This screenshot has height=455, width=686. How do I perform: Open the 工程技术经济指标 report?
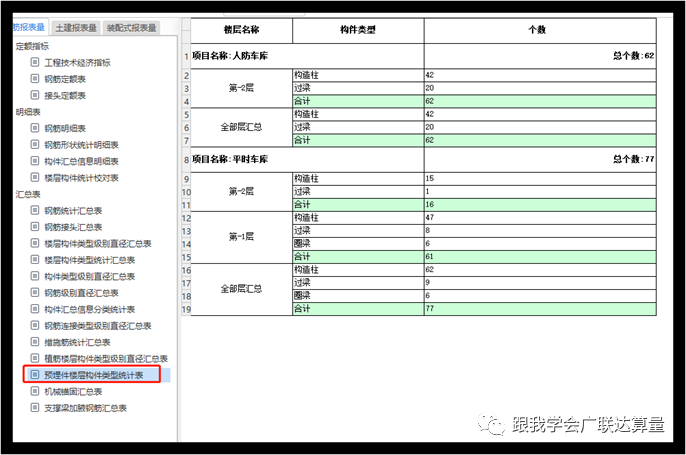tap(77, 63)
